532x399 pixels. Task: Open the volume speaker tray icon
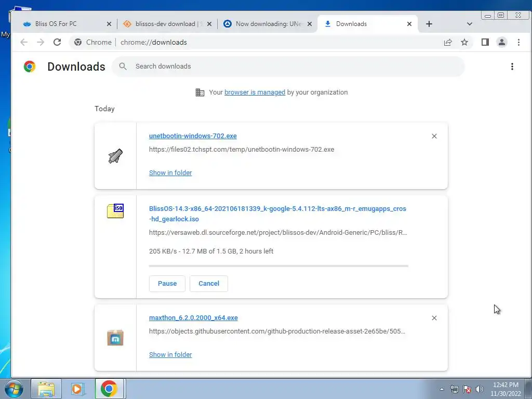(479, 389)
